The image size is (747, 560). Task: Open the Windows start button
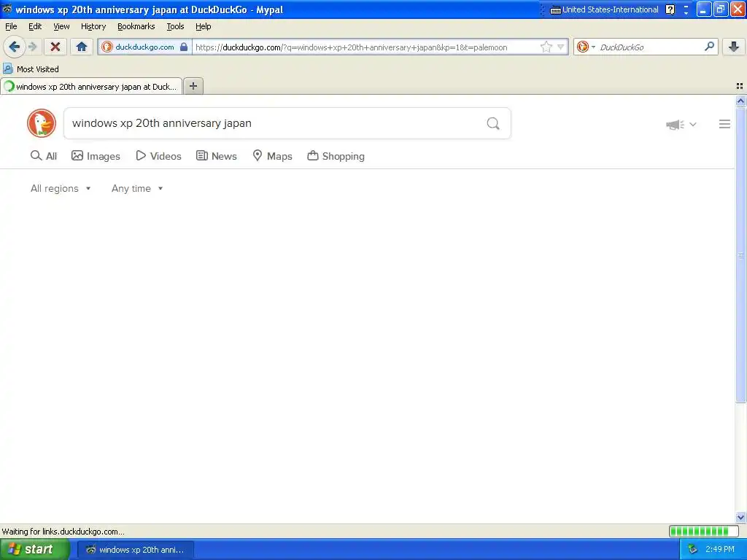coord(34,549)
